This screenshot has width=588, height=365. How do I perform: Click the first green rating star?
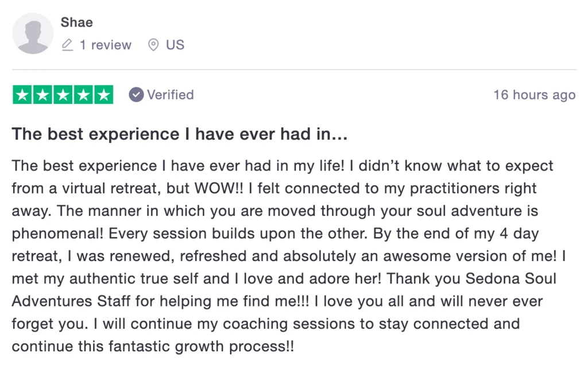[22, 95]
